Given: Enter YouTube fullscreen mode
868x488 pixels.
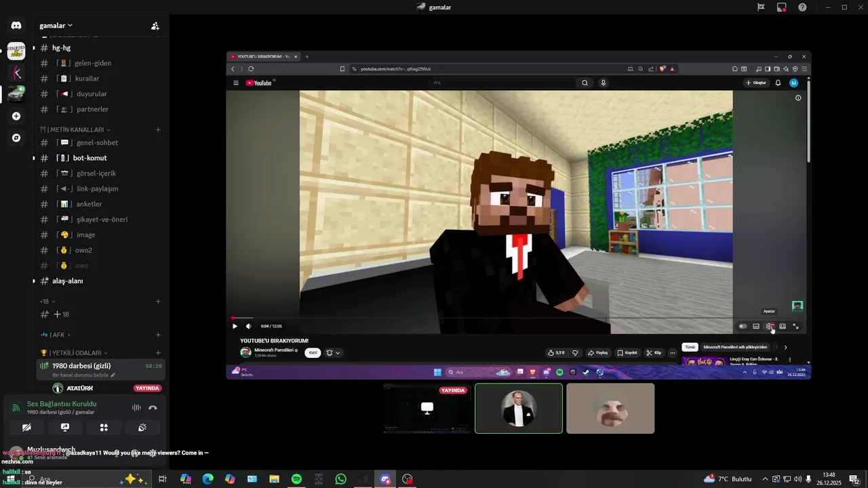Looking at the screenshot, I should click(795, 326).
